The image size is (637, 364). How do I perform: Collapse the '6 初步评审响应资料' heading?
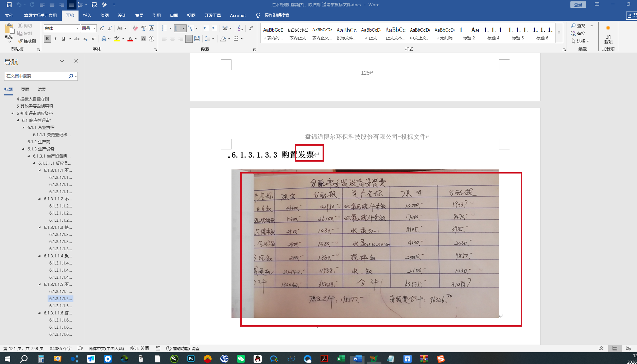pyautogui.click(x=13, y=113)
